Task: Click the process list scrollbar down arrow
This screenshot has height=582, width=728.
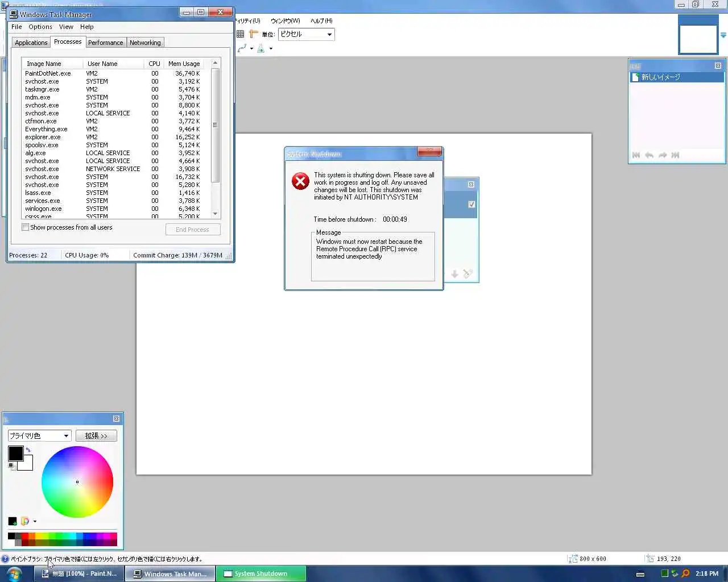Action: tap(215, 214)
